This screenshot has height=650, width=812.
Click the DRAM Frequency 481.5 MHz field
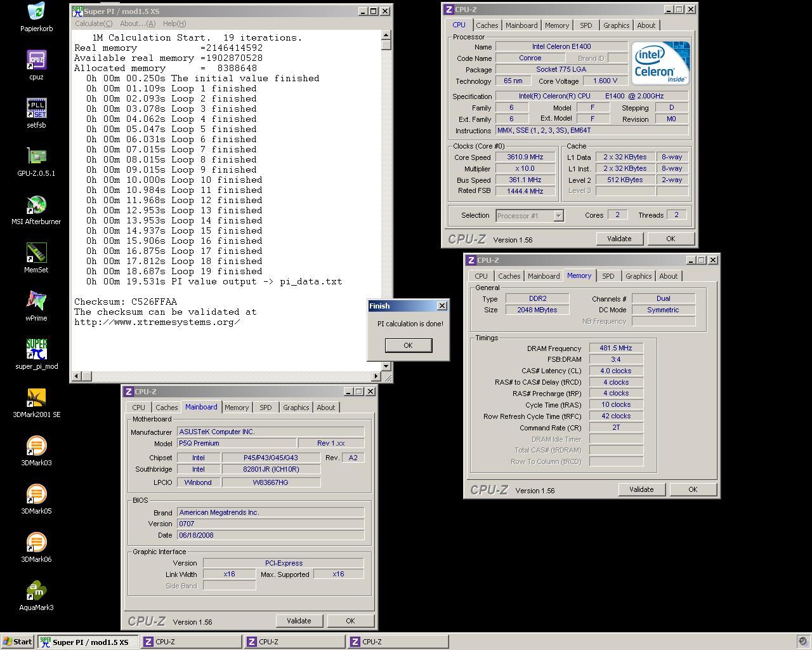[x=616, y=348]
